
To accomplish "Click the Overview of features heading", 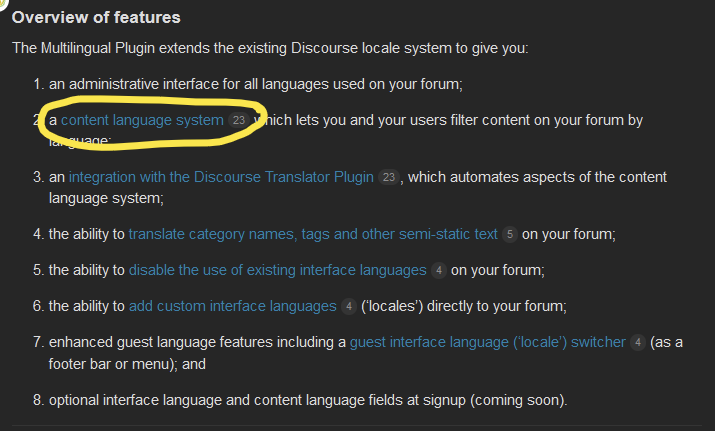I will point(96,17).
